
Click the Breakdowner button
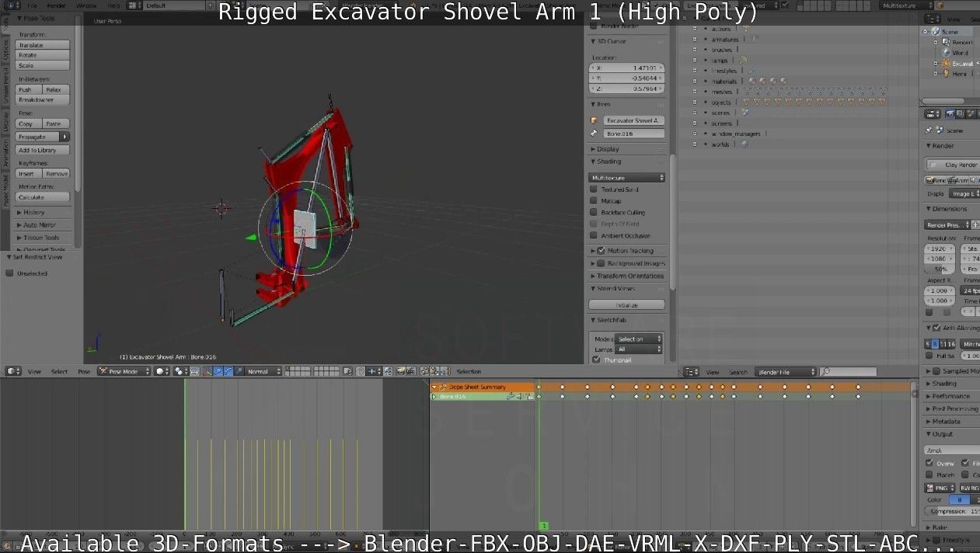43,99
